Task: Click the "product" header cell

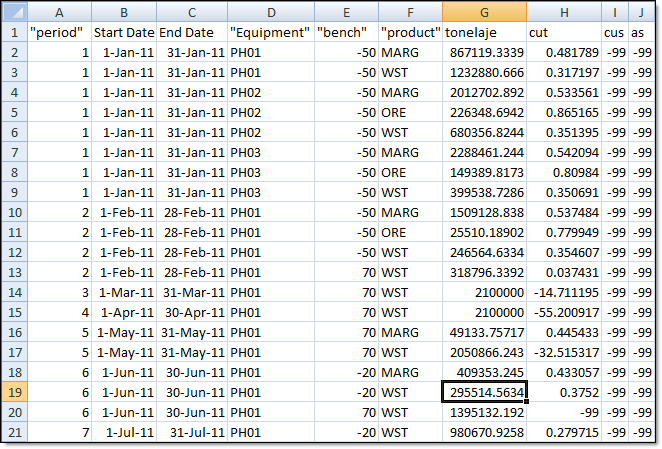Action: point(410,32)
